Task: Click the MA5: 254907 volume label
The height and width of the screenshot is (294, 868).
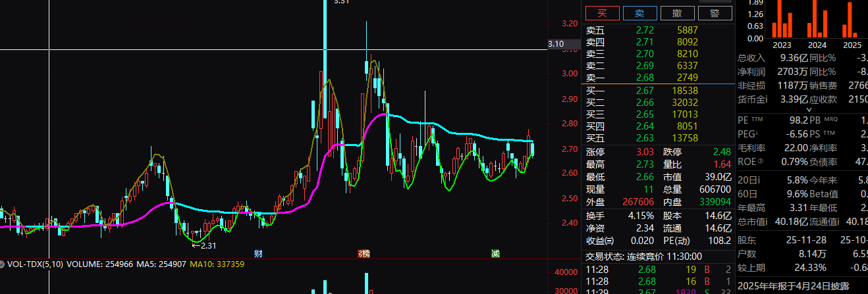Action: point(160,264)
